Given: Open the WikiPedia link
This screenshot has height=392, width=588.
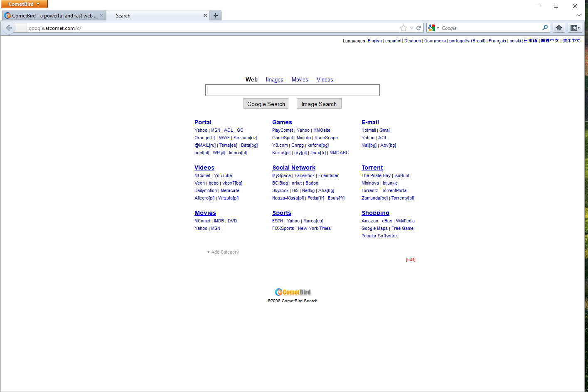Looking at the screenshot, I should pyautogui.click(x=405, y=221).
